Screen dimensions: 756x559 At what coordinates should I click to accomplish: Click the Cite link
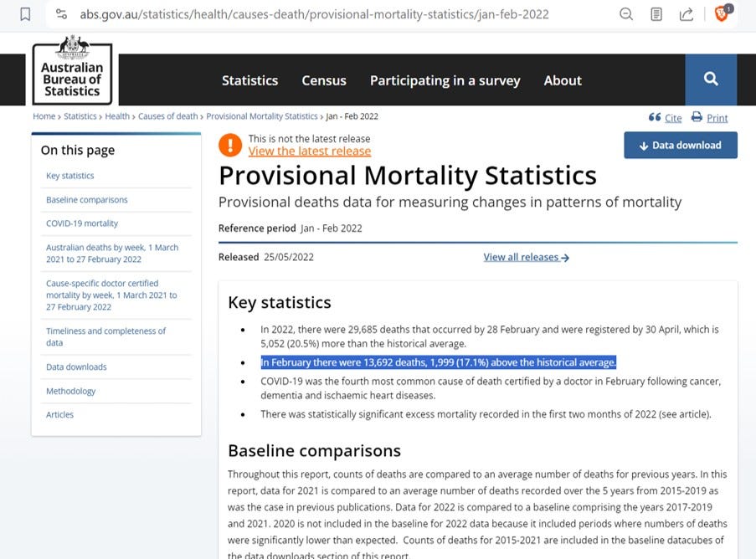tap(673, 118)
